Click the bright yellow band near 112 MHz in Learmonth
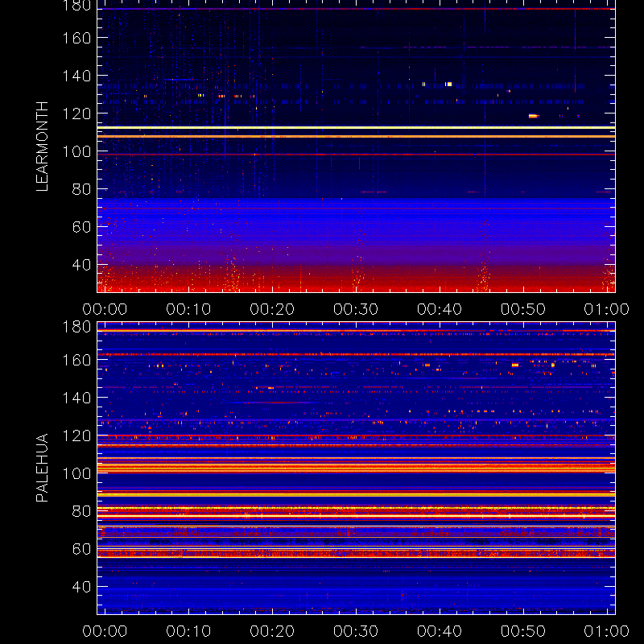This screenshot has height=644, width=644. coord(356,128)
